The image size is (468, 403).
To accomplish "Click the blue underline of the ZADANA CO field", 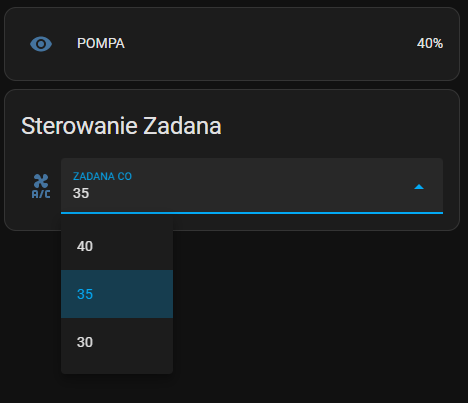I will (x=252, y=212).
